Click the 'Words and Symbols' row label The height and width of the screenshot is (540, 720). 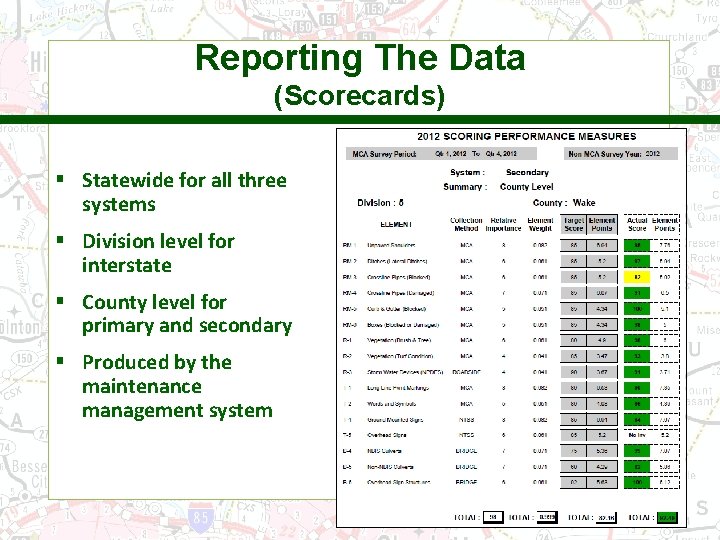coord(392,404)
